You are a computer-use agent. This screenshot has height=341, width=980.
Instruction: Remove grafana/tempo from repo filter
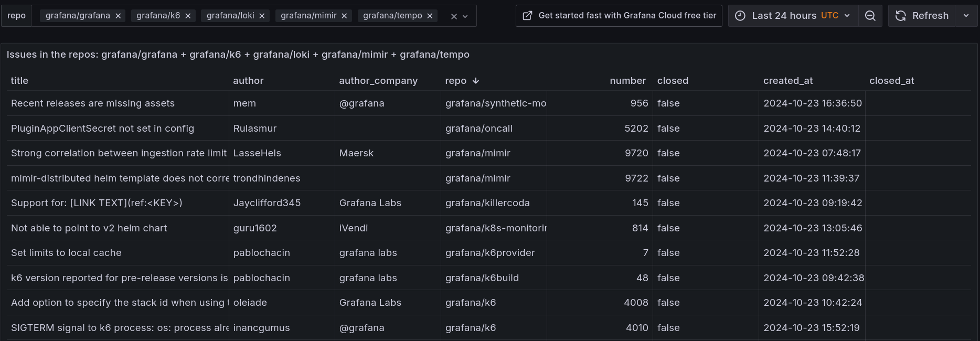coord(430,16)
